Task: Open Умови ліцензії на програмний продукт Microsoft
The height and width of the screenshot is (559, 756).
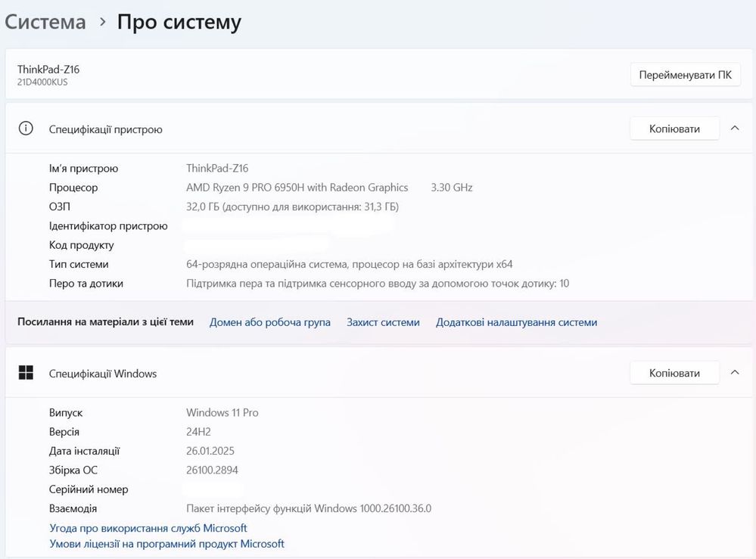Action: [166, 544]
